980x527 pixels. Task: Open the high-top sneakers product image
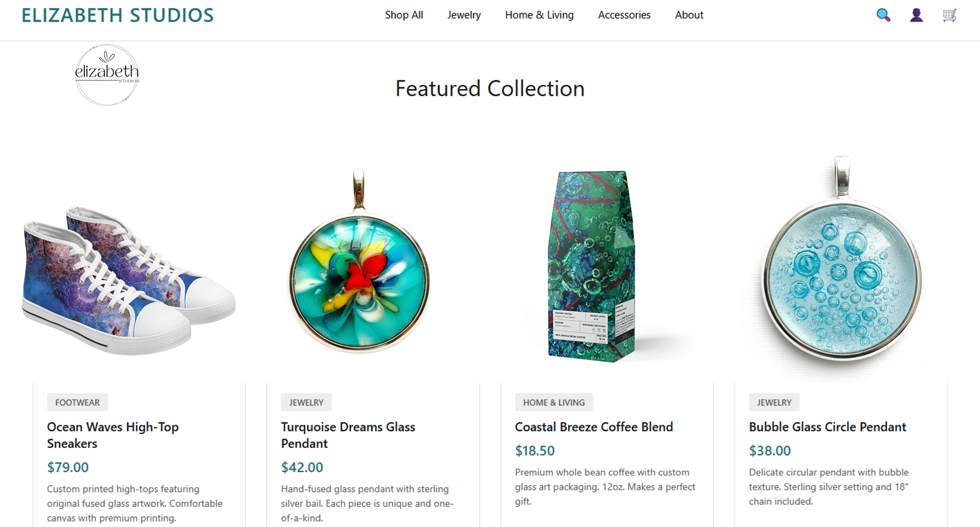pos(129,280)
